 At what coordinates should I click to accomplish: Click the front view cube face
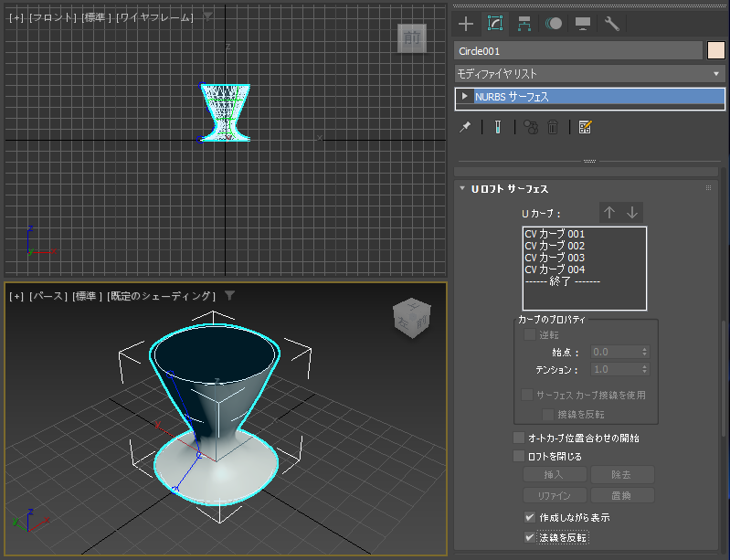pyautogui.click(x=411, y=38)
